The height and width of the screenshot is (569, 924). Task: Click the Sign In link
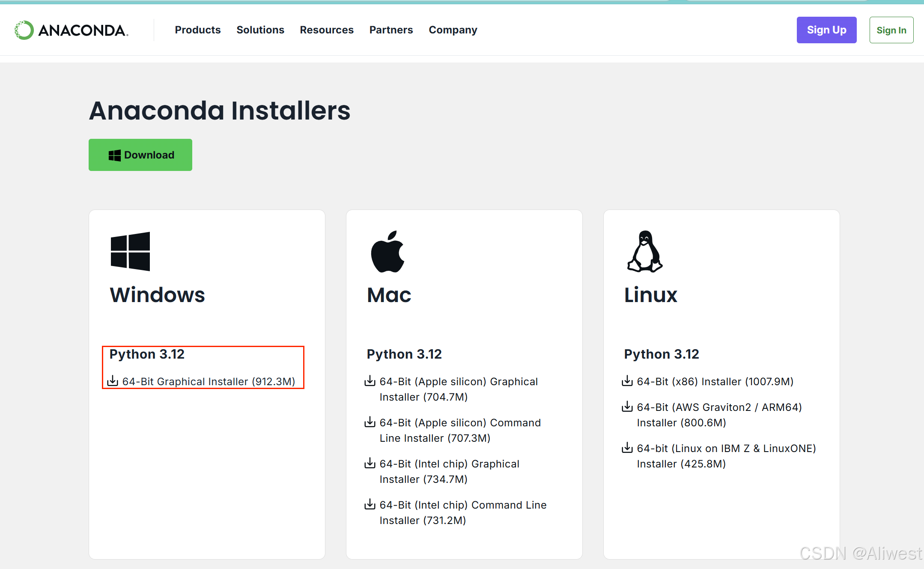pos(891,30)
